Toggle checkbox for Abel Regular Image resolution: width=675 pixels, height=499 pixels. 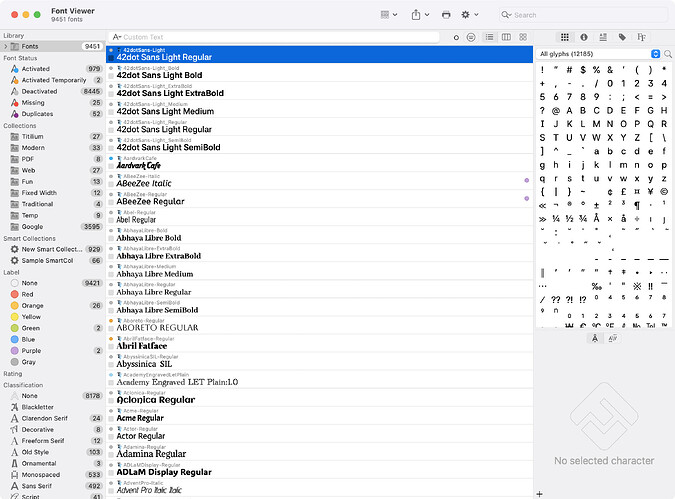pyautogui.click(x=111, y=220)
